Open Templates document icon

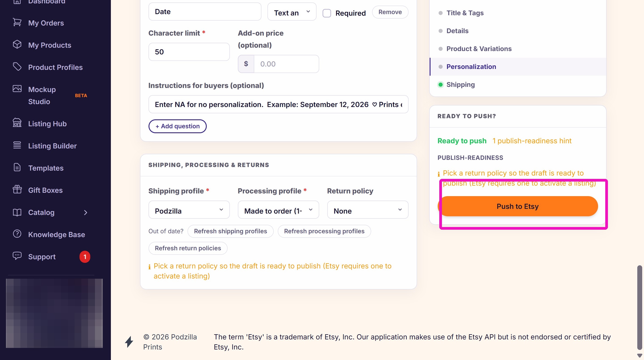[x=17, y=167]
